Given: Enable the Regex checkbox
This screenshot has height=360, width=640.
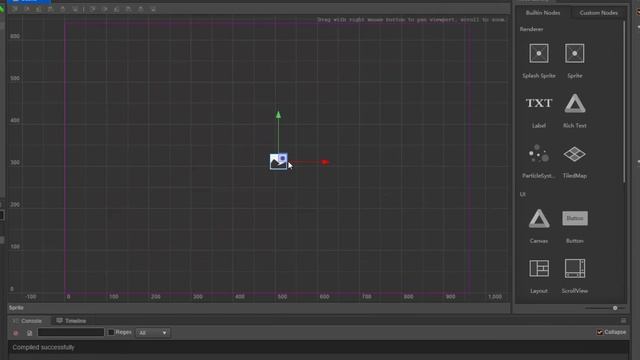Looking at the screenshot, I should tap(111, 332).
